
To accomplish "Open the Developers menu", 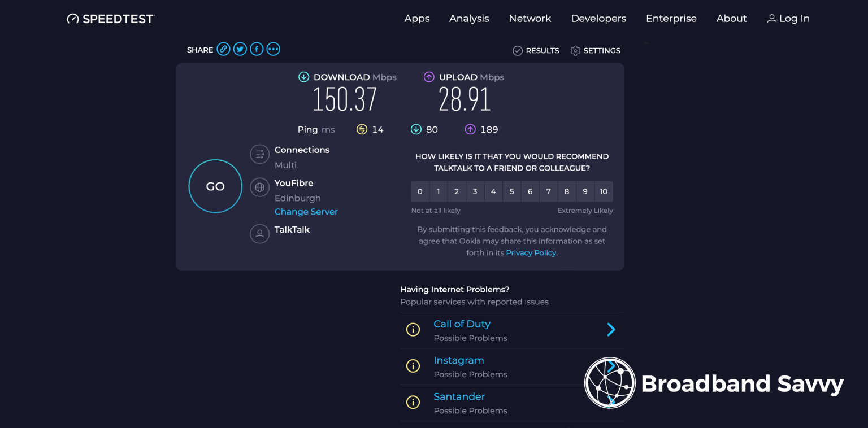I will coord(598,18).
